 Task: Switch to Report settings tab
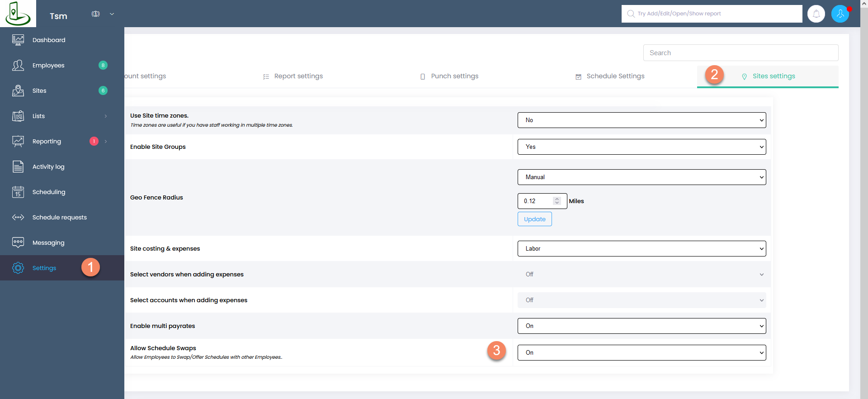(293, 76)
